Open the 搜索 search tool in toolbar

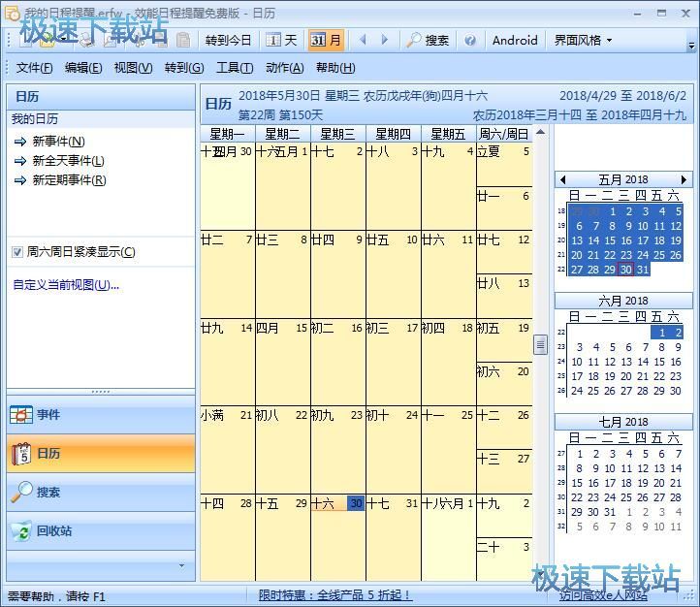pos(428,40)
